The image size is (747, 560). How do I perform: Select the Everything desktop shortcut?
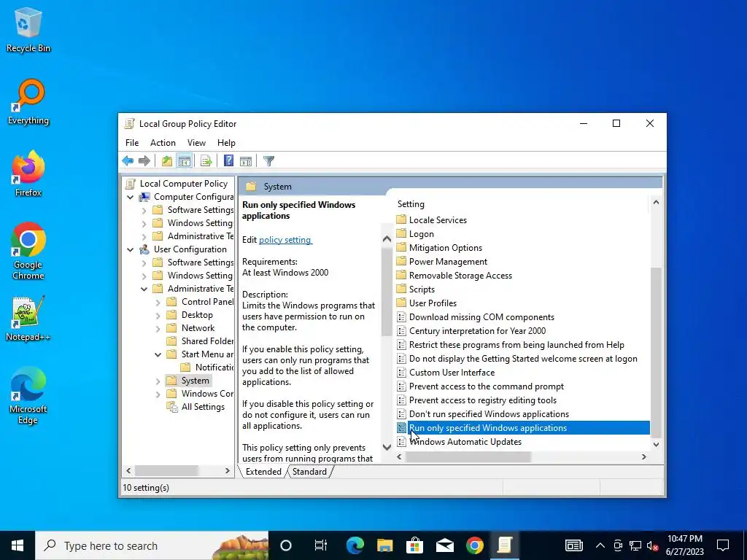[28, 102]
